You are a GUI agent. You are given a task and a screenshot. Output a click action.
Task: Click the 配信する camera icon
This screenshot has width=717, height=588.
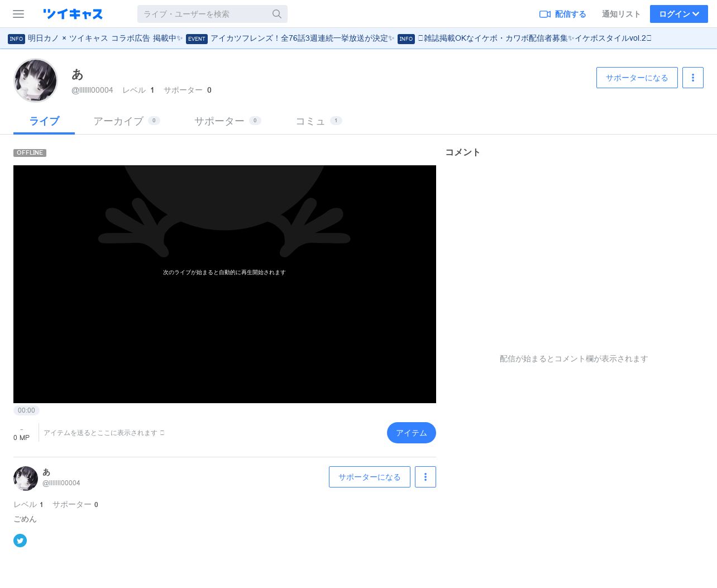point(545,14)
